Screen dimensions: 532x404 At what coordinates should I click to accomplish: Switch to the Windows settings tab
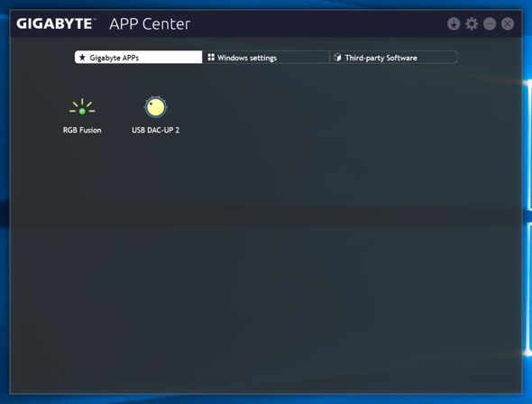click(266, 58)
